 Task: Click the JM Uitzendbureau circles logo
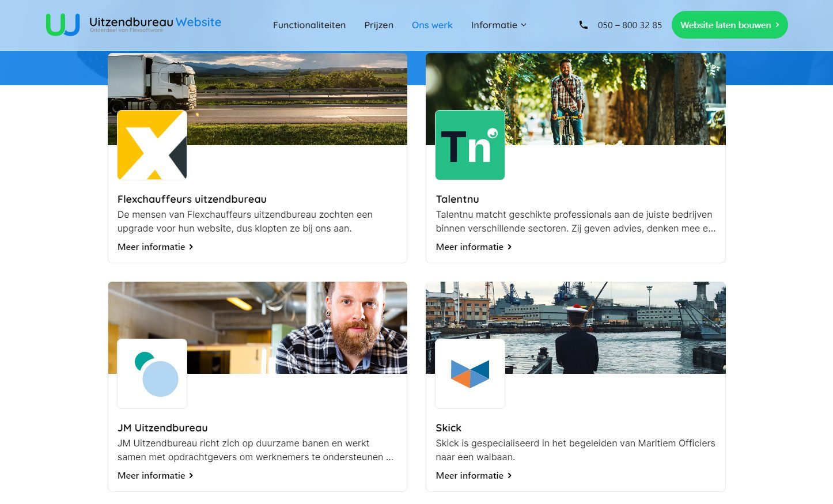pos(152,374)
